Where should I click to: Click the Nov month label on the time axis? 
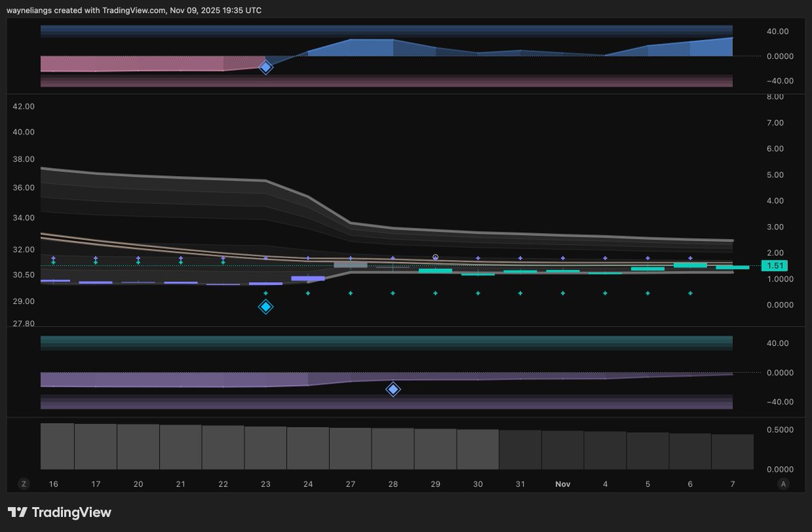point(563,484)
